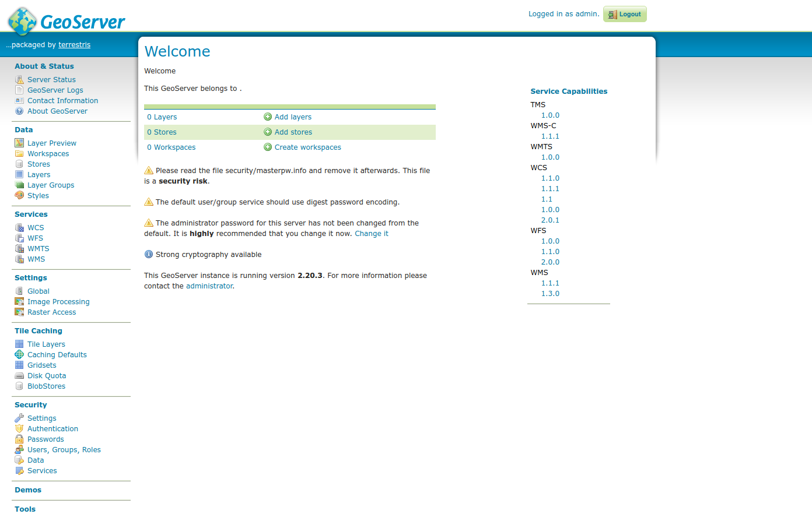Image resolution: width=812 pixels, height=514 pixels.
Task: Open the terrestris link in header
Action: [x=74, y=45]
